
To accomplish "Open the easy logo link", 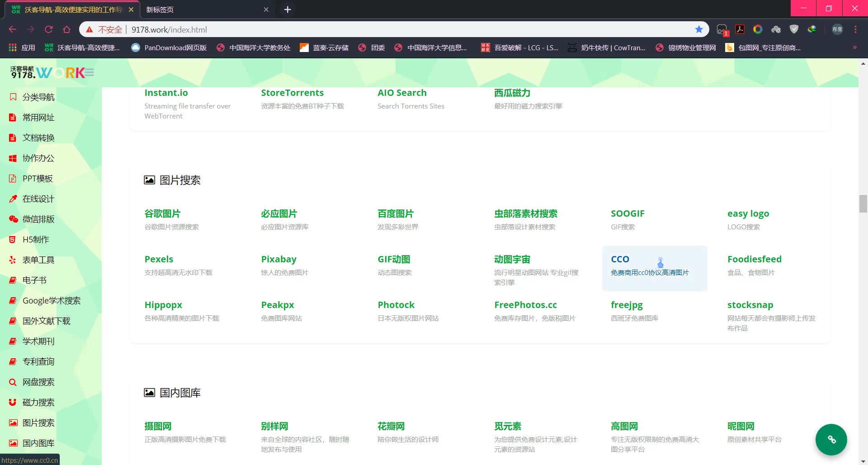I will click(748, 214).
